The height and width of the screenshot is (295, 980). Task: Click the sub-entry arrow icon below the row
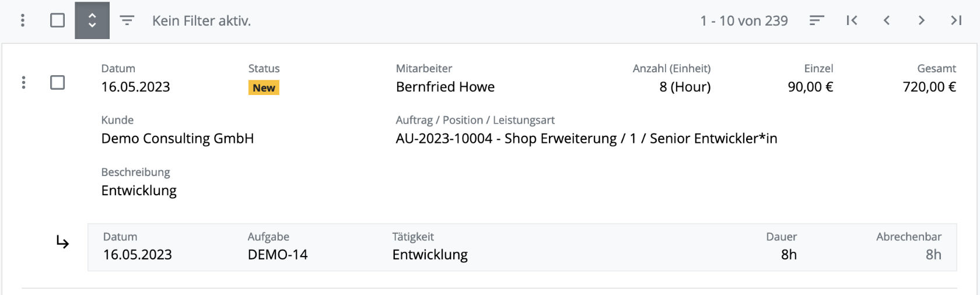62,241
